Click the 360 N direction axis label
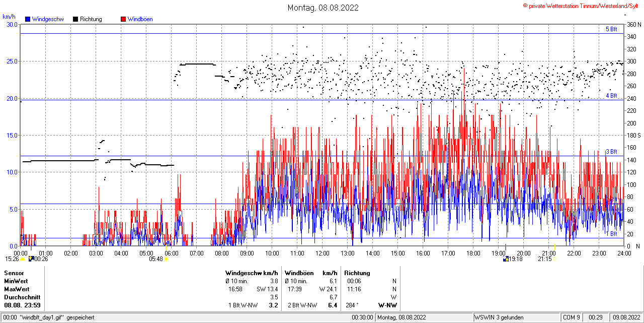The height and width of the screenshot is (323, 644). click(633, 24)
